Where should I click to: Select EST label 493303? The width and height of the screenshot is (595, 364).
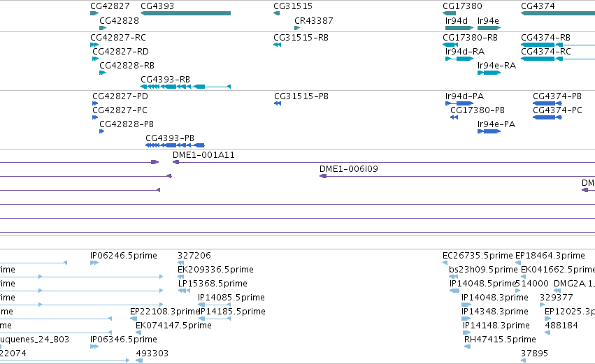pyautogui.click(x=152, y=354)
